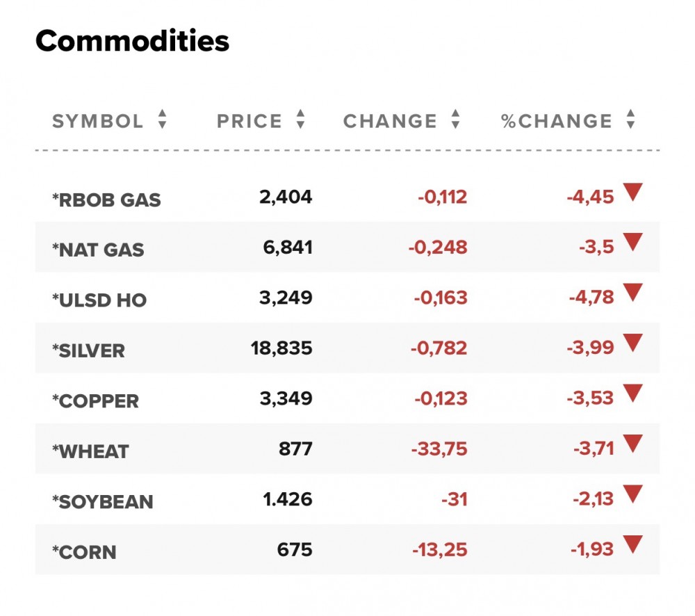This screenshot has height=616, width=695.
Task: Sort table by CHANGE column header
Action: tap(390, 121)
